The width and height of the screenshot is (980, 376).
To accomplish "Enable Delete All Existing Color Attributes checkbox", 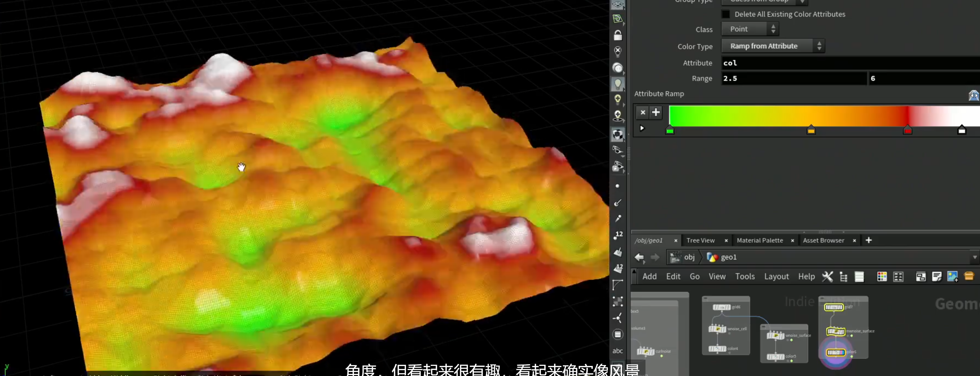I will click(x=726, y=14).
